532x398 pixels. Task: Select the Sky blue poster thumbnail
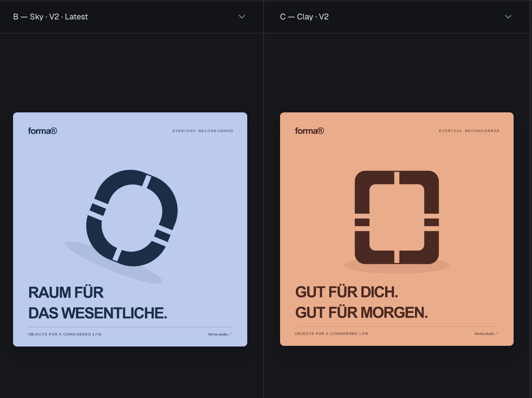pos(130,229)
